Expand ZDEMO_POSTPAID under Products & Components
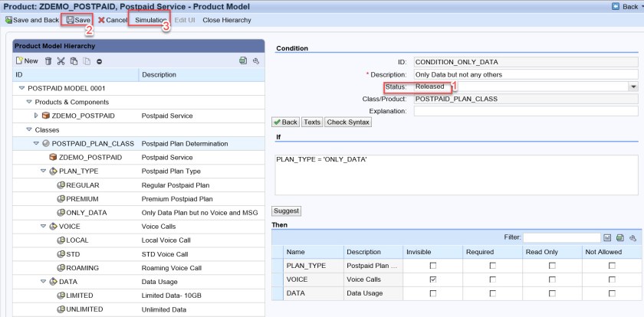 coord(37,116)
